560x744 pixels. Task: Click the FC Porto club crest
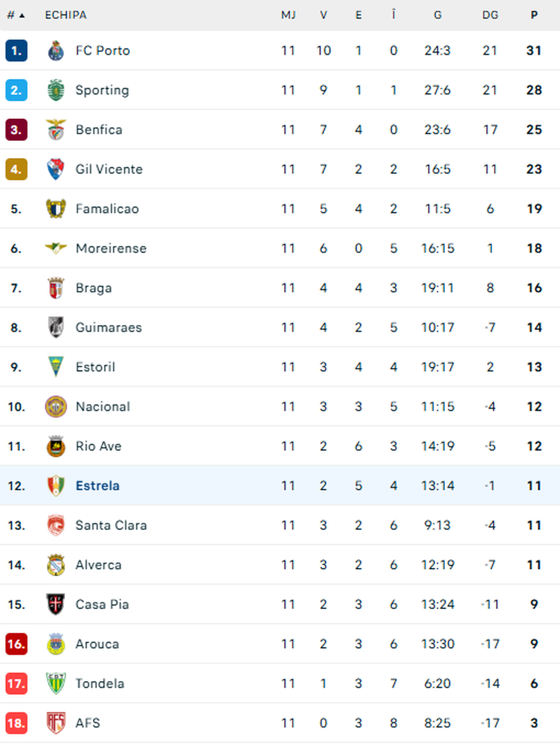click(x=56, y=50)
